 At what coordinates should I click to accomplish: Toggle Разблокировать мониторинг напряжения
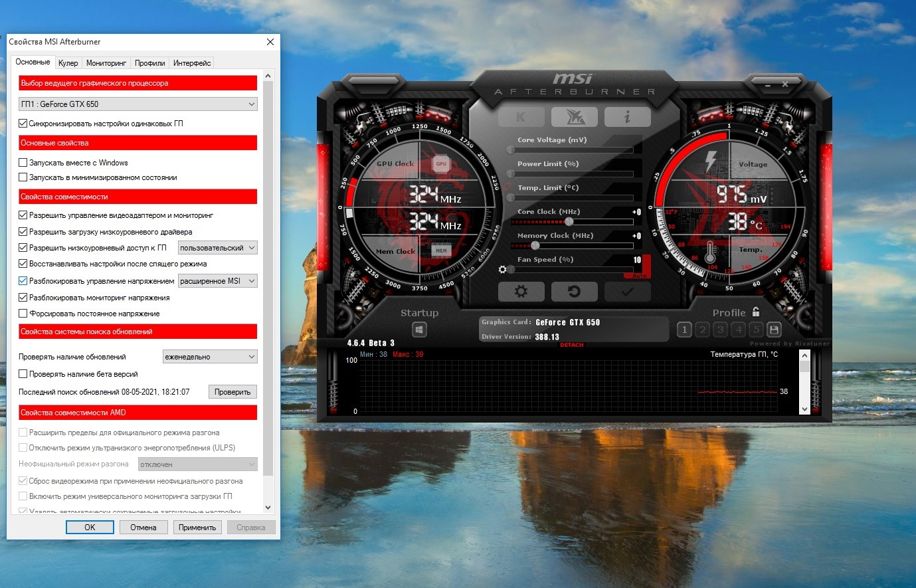point(23,298)
